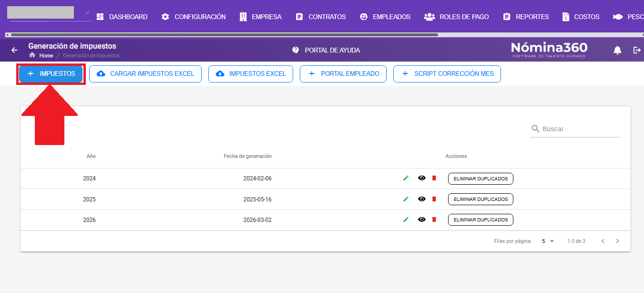This screenshot has height=293, width=644.
Task: Click the + PORTAL EMPLEADO button
Action: coord(343,74)
